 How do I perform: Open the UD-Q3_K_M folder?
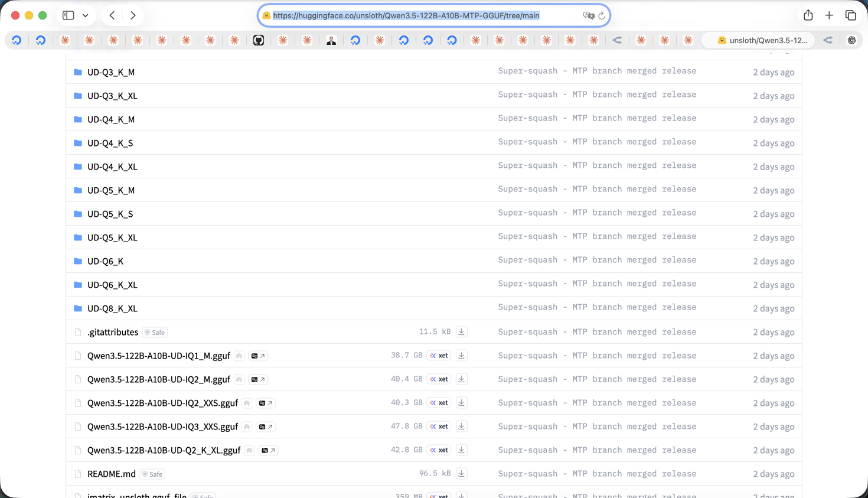[111, 72]
